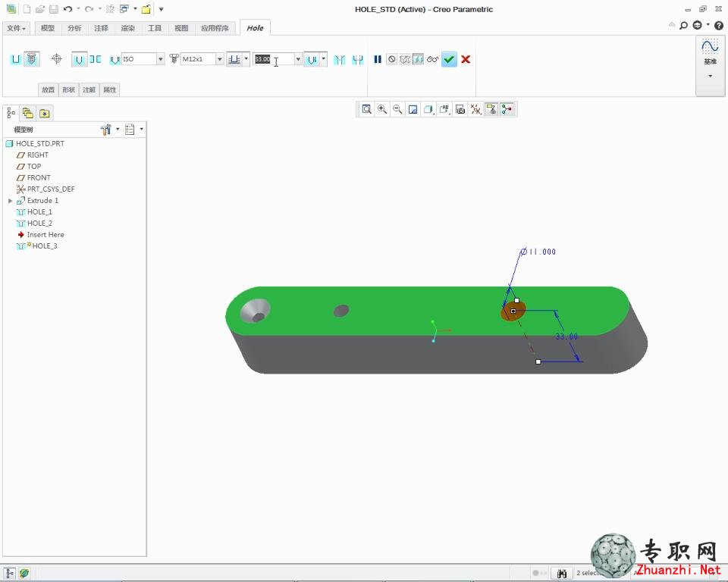The width and height of the screenshot is (728, 582).
Task: Cancel the hole with red X
Action: (466, 59)
